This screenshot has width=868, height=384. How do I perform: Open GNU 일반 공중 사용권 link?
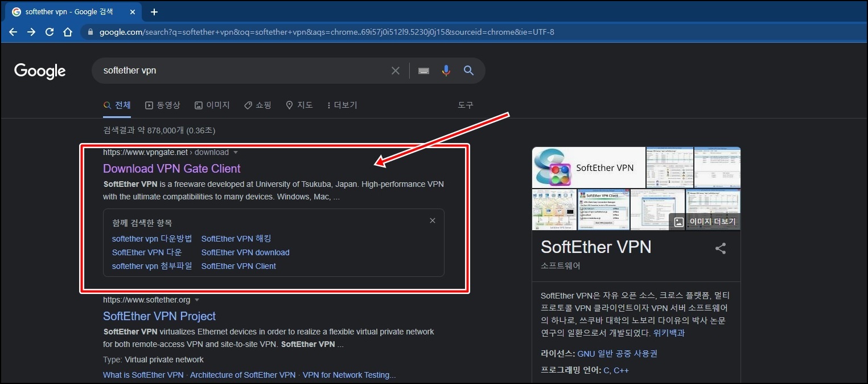[x=618, y=353]
